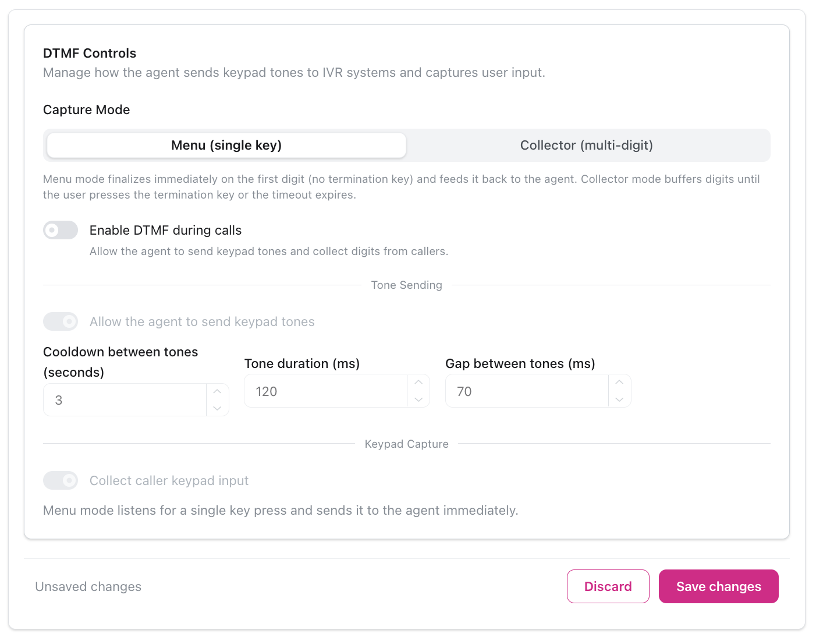Switch to Collector (multi-digit) mode
816x644 pixels.
586,146
